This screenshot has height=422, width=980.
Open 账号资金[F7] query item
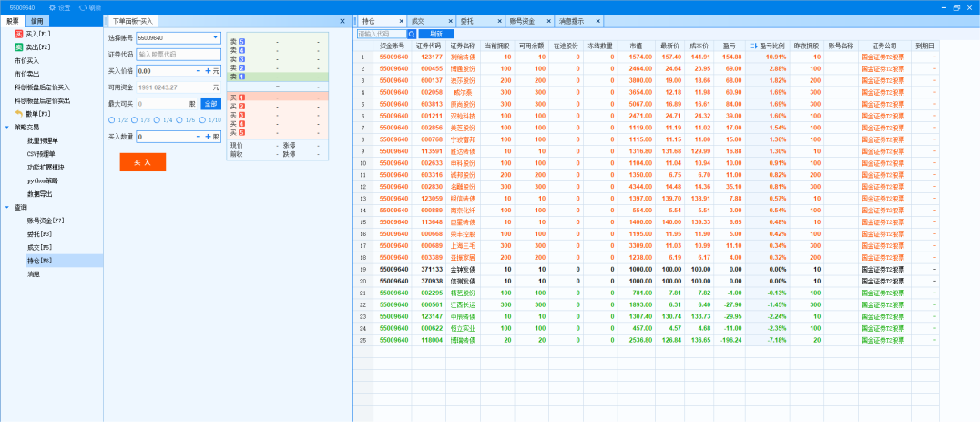click(46, 220)
